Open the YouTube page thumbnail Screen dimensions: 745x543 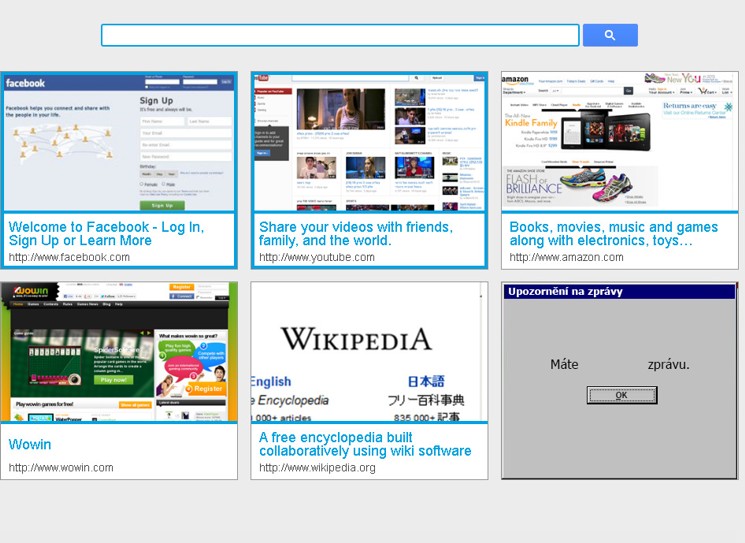pyautogui.click(x=369, y=141)
